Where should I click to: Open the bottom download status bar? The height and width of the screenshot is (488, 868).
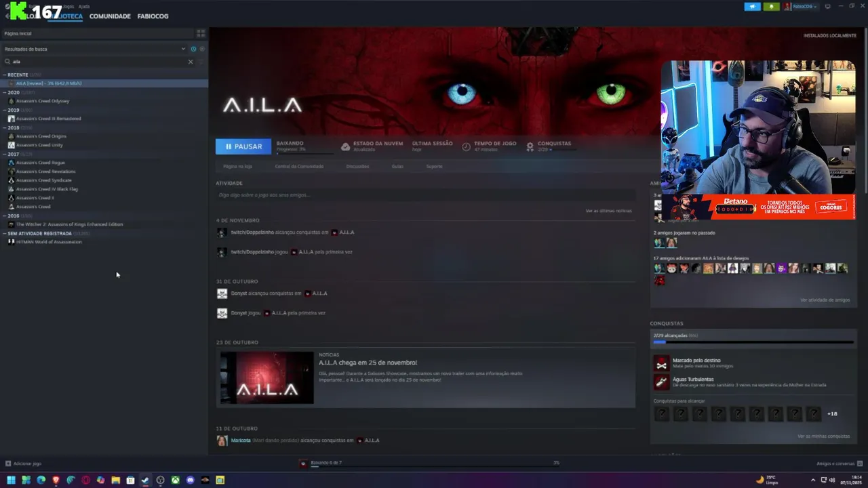[x=429, y=463]
